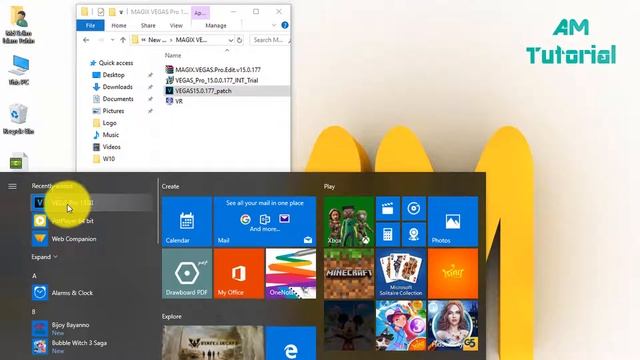Image resolution: width=640 pixels, height=360 pixels.
Task: Expand the Recently added list
Action: pyautogui.click(x=44, y=257)
